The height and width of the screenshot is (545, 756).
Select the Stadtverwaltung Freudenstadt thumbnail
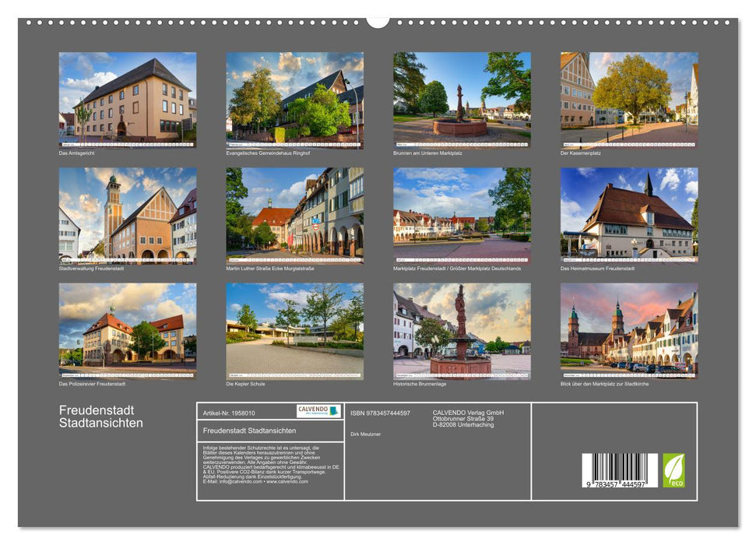125,216
